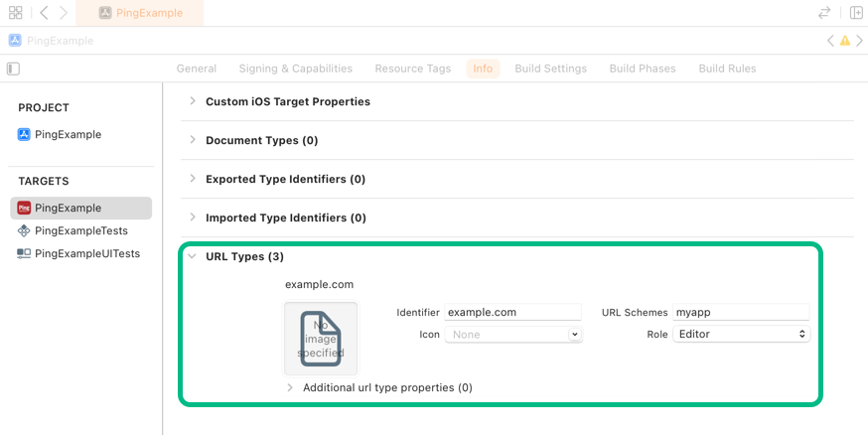Viewport: 868px width, 435px height.
Task: Toggle the project navigator sidebar icon
Action: tap(13, 69)
